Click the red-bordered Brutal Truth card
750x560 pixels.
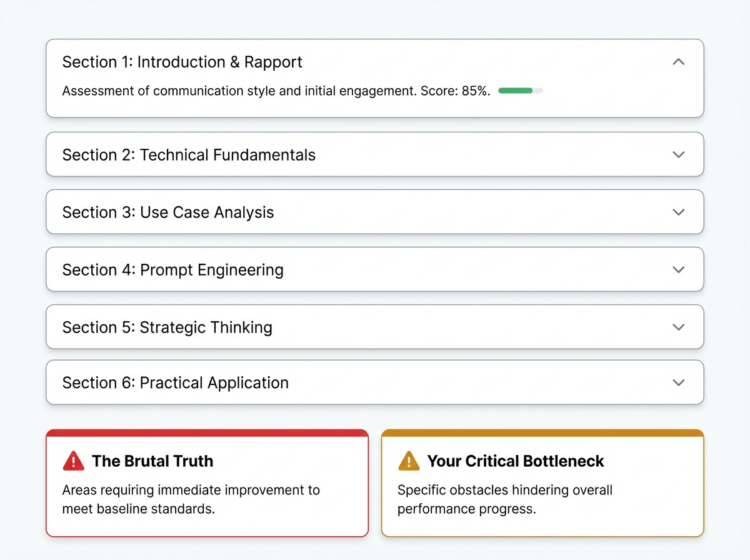click(207, 500)
